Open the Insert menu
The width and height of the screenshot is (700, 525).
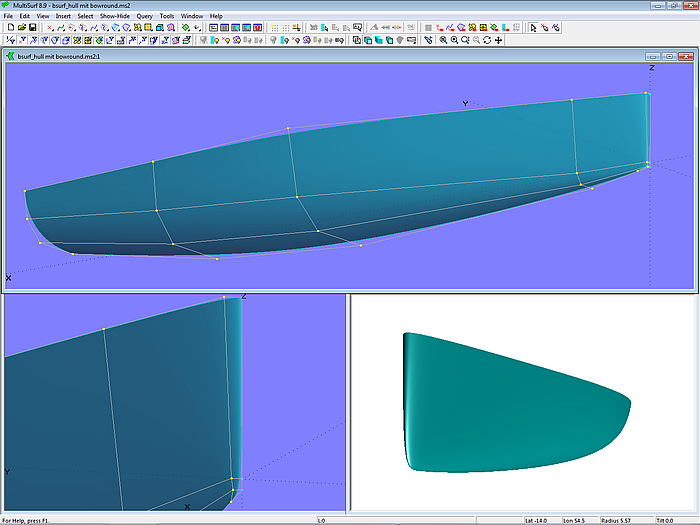pyautogui.click(x=63, y=16)
